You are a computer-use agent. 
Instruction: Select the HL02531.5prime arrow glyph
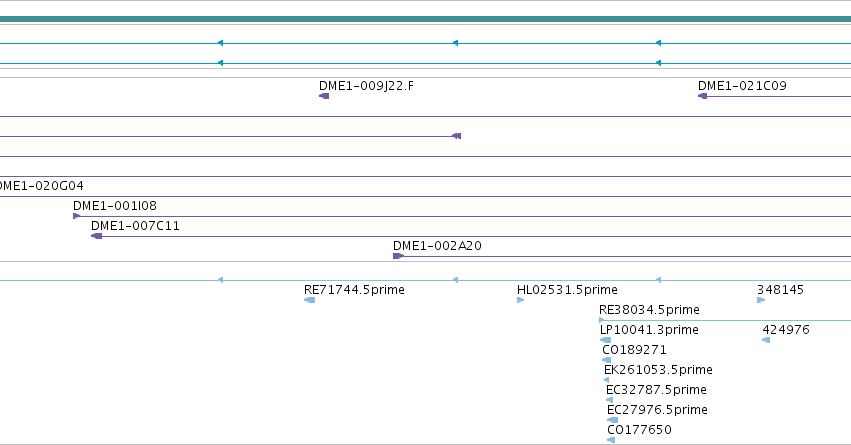[x=520, y=300]
